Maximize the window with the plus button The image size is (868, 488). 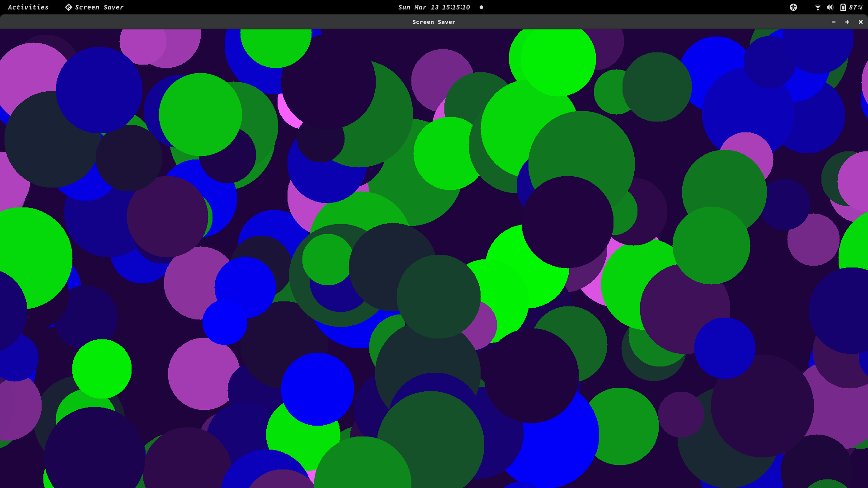click(x=847, y=22)
